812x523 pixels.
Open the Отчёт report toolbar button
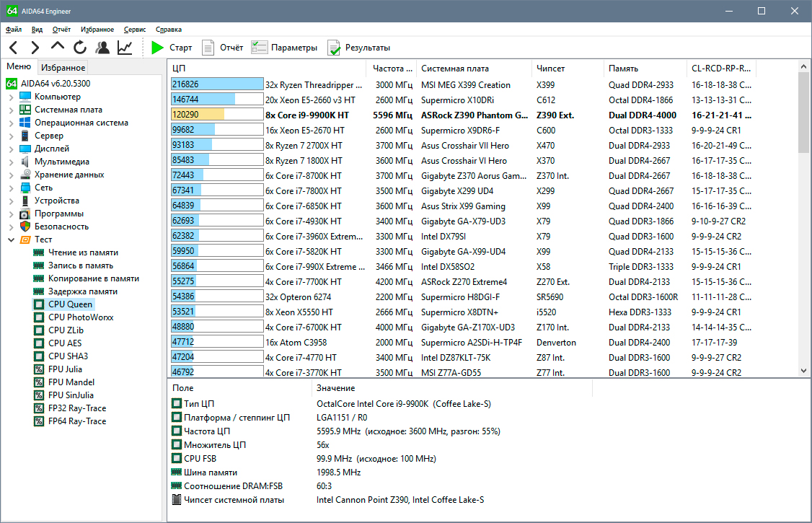pyautogui.click(x=223, y=48)
